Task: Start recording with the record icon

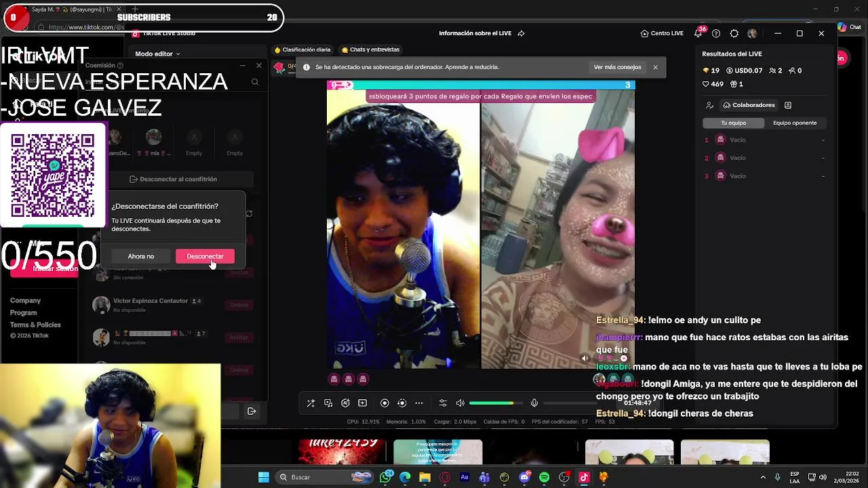Action: pyautogui.click(x=384, y=403)
